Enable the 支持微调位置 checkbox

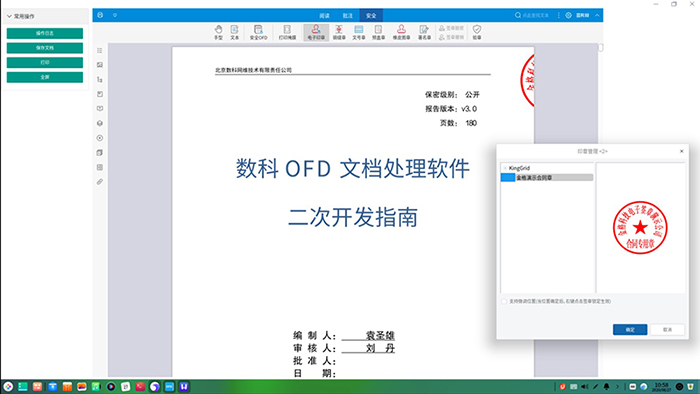pyautogui.click(x=504, y=302)
